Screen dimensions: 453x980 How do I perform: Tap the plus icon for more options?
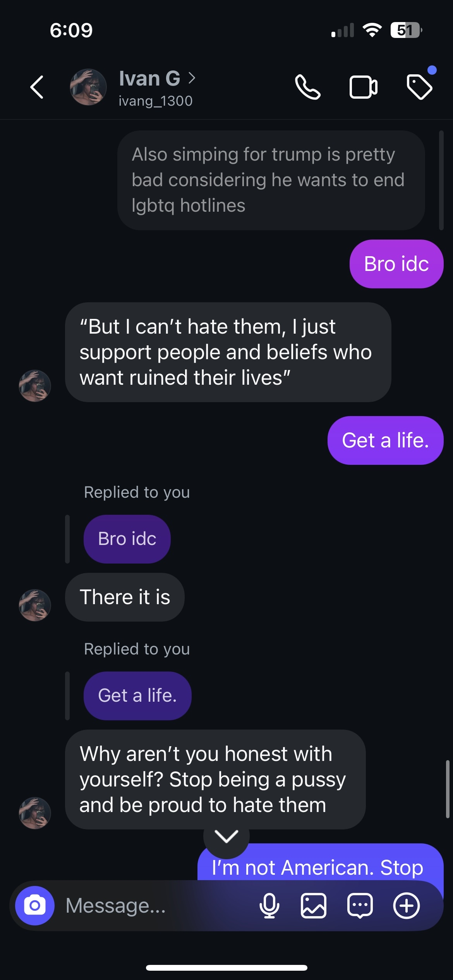[x=407, y=906]
